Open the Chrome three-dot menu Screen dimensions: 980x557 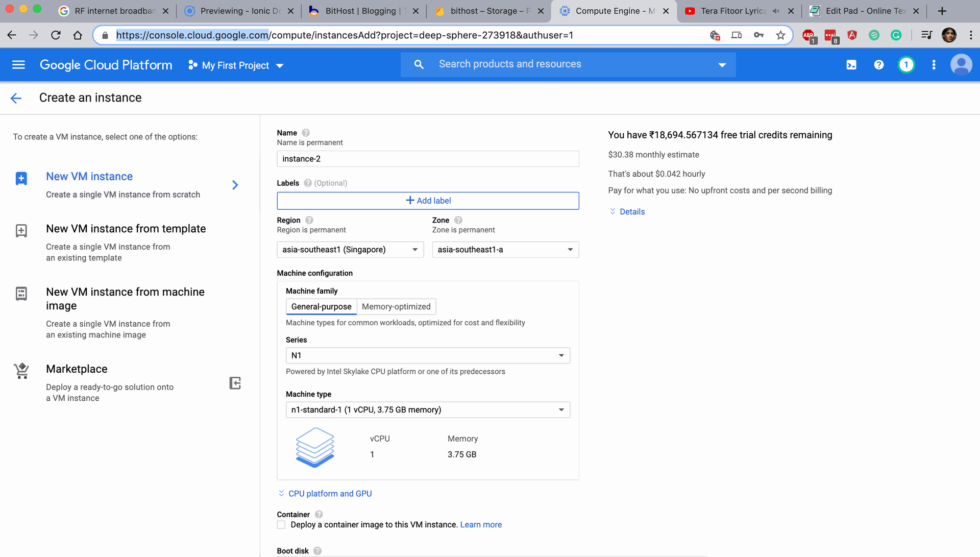point(971,35)
